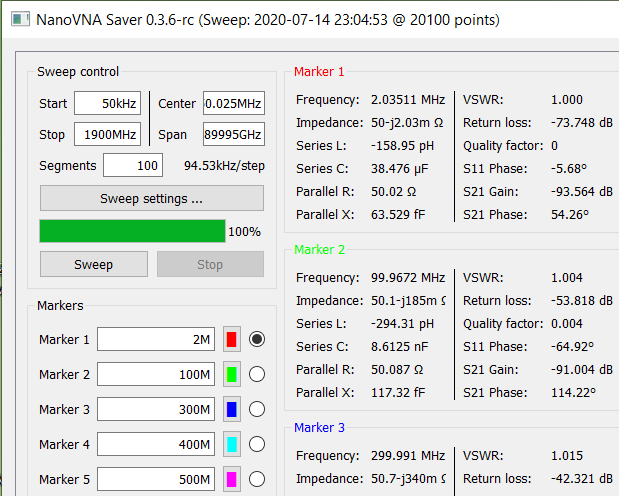Viewport: 619px width, 496px height.
Task: Click the Marker 2 Parallel R value 50.087 Ω
Action: (x=397, y=370)
